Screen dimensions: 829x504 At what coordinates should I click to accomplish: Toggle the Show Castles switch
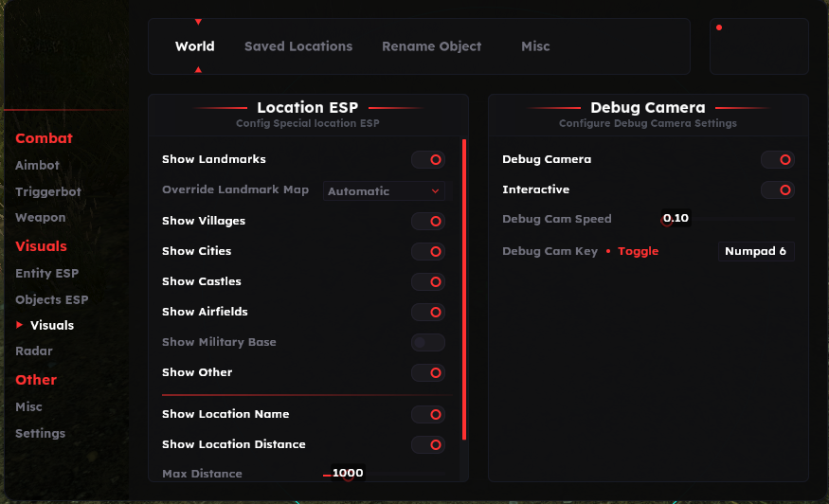coord(428,281)
